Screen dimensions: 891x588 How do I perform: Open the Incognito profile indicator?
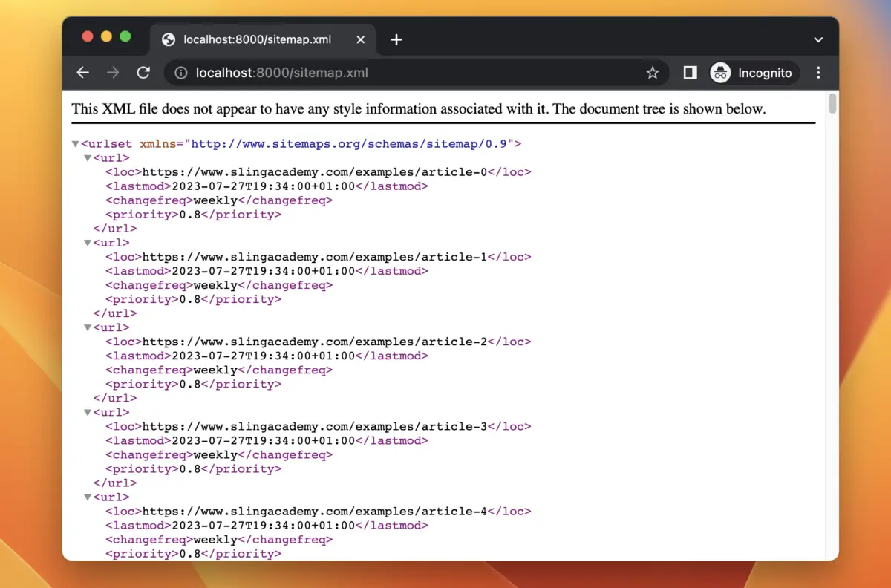(x=754, y=73)
